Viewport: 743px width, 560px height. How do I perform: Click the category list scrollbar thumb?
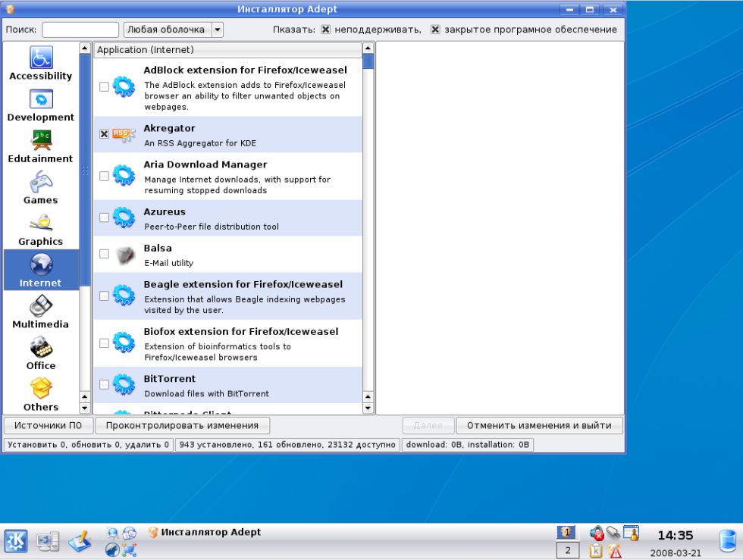point(85,170)
